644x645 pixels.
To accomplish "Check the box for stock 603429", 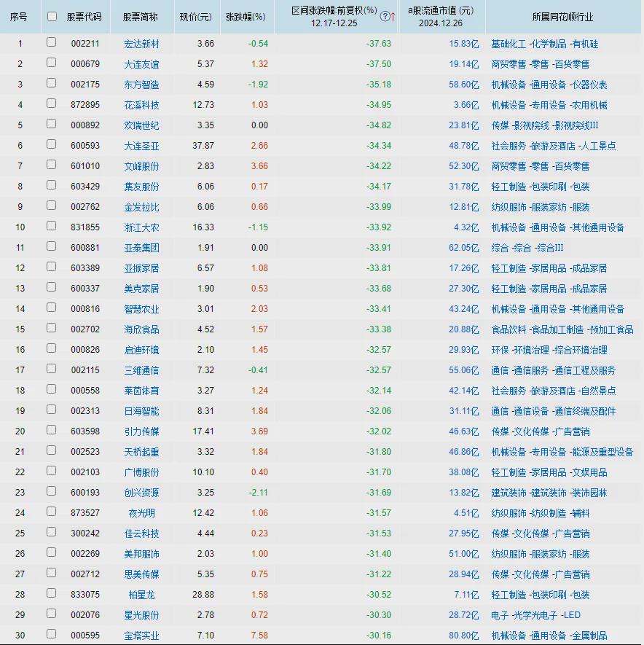I will point(52,184).
